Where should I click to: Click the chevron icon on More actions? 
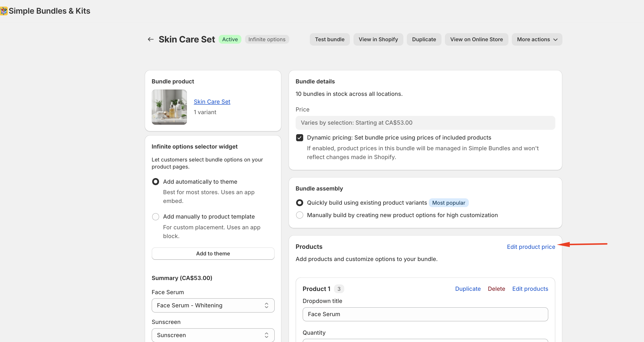point(555,40)
